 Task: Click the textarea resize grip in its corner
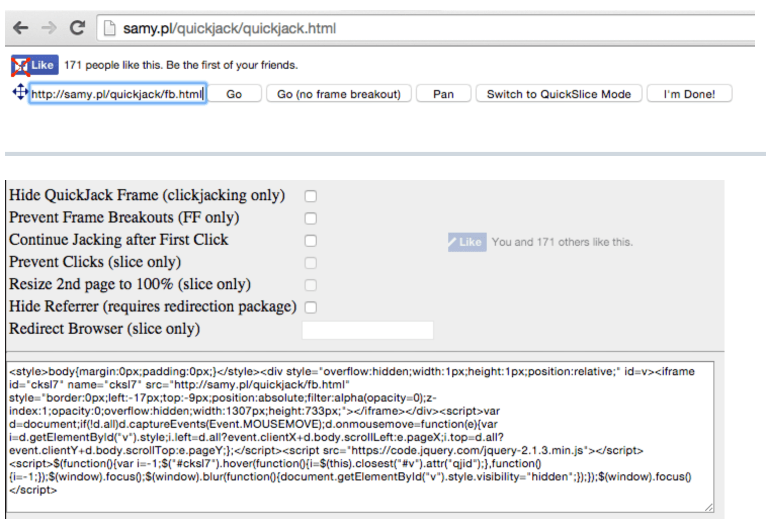[709, 507]
